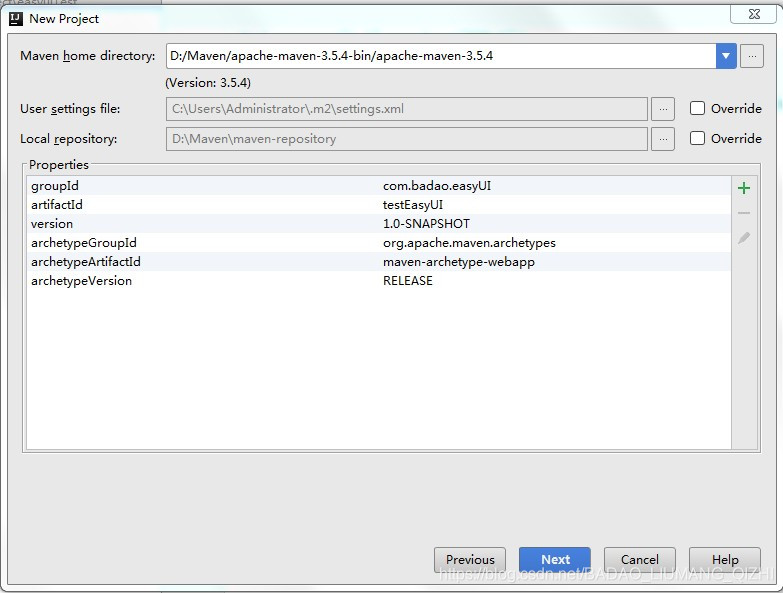Screen dimensions: 783x593
Task: Click the value RELEASE
Action: [x=408, y=281]
